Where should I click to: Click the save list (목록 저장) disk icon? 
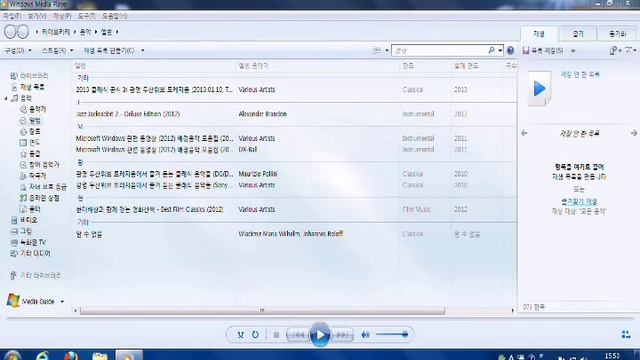526,50
